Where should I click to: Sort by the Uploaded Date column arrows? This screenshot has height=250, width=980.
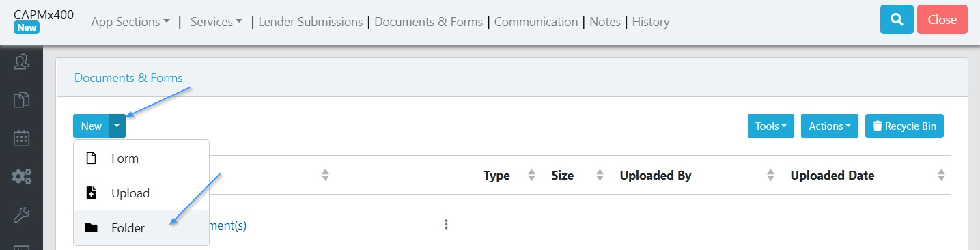tap(942, 176)
